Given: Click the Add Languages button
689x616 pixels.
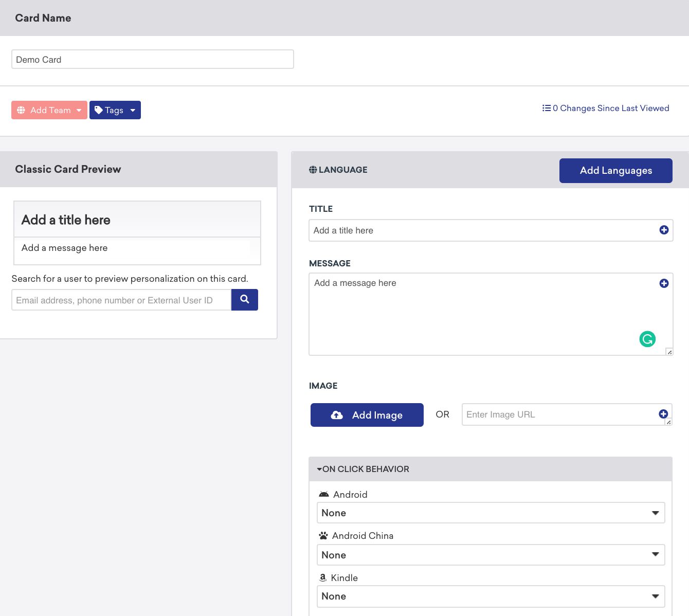Looking at the screenshot, I should pos(616,171).
